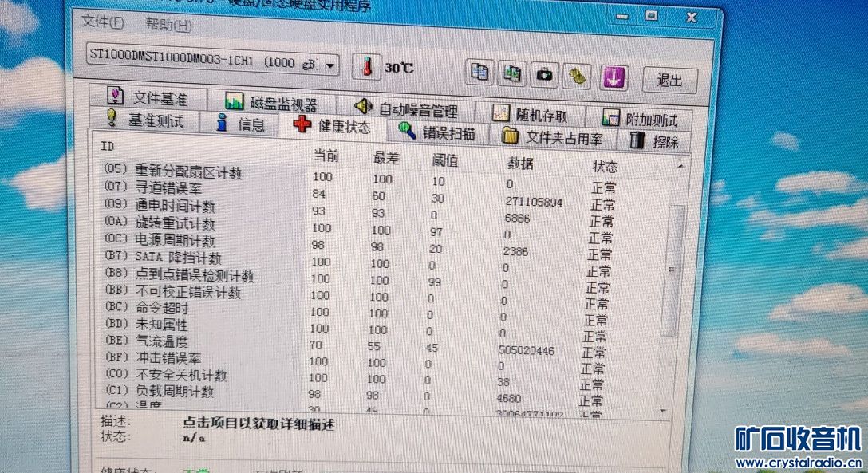Switch to the 信息 tab
This screenshot has width=868, height=473.
click(241, 124)
